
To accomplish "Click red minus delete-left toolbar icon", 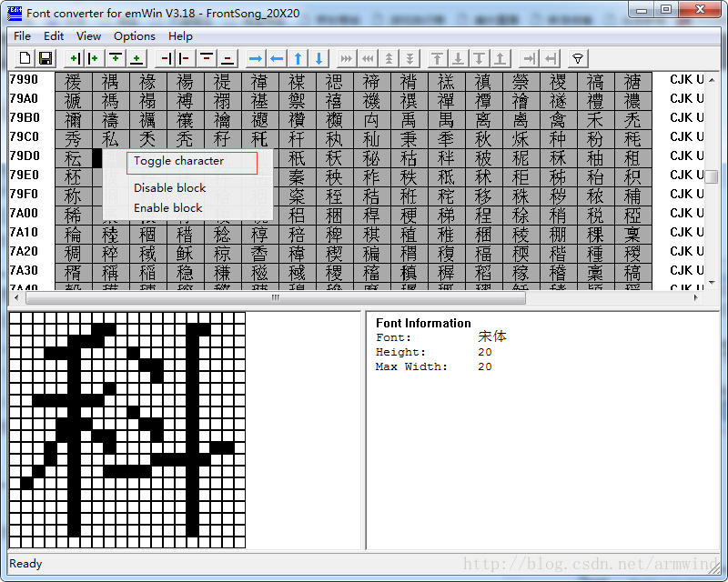I will (186, 58).
